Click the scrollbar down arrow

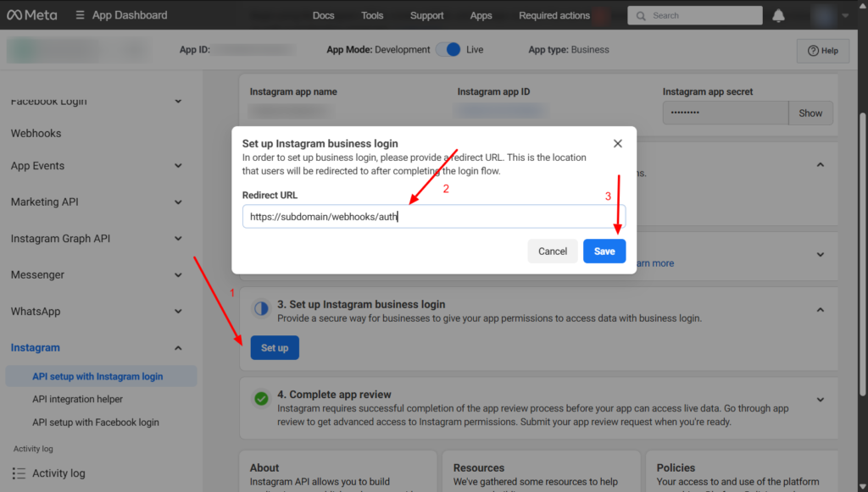tap(862, 487)
